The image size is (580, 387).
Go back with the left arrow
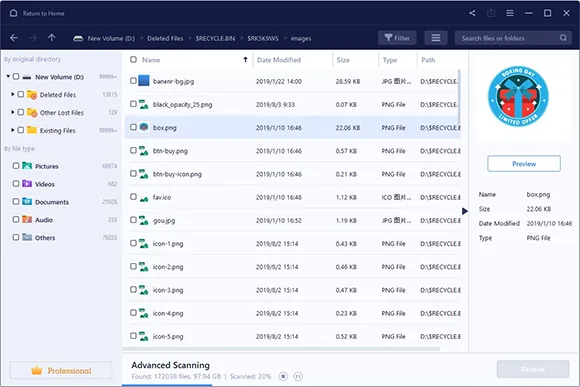pyautogui.click(x=14, y=38)
